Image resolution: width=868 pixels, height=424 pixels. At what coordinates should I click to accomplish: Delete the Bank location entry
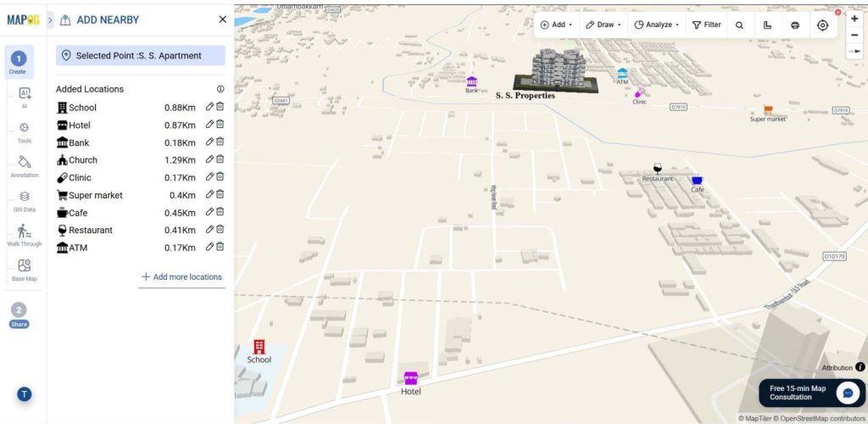point(220,142)
